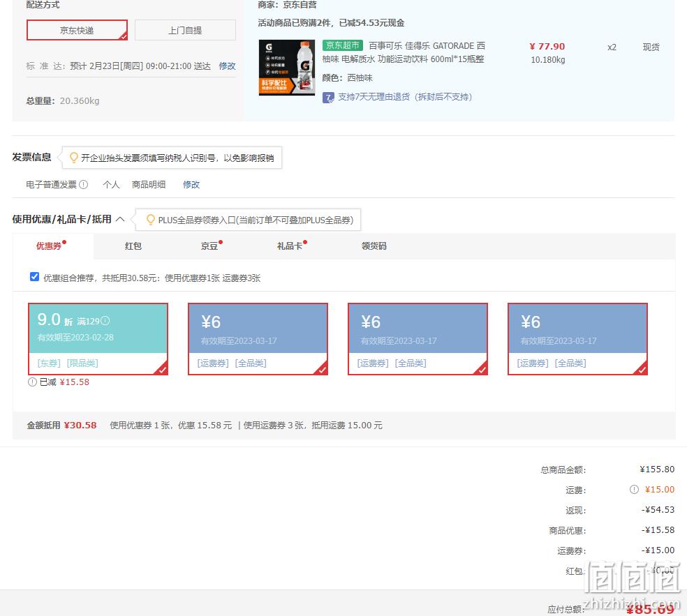This screenshot has height=616, width=687.
Task: Select 京东快递 delivery method
Action: pos(77,30)
